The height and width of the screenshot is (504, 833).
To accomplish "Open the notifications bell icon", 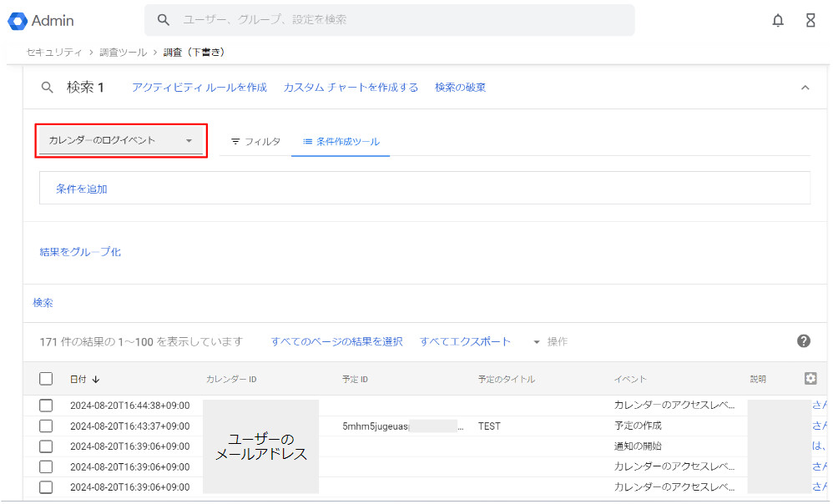I will pyautogui.click(x=778, y=20).
